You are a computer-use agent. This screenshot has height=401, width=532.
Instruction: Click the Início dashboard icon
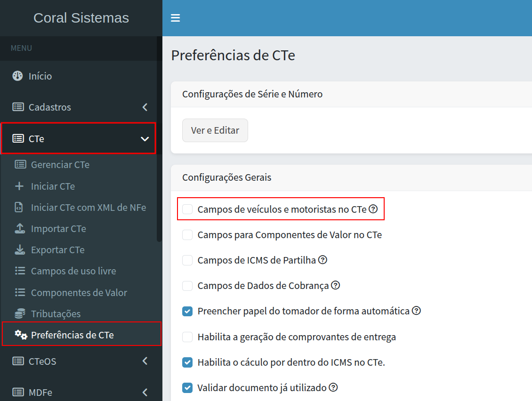[x=18, y=76]
